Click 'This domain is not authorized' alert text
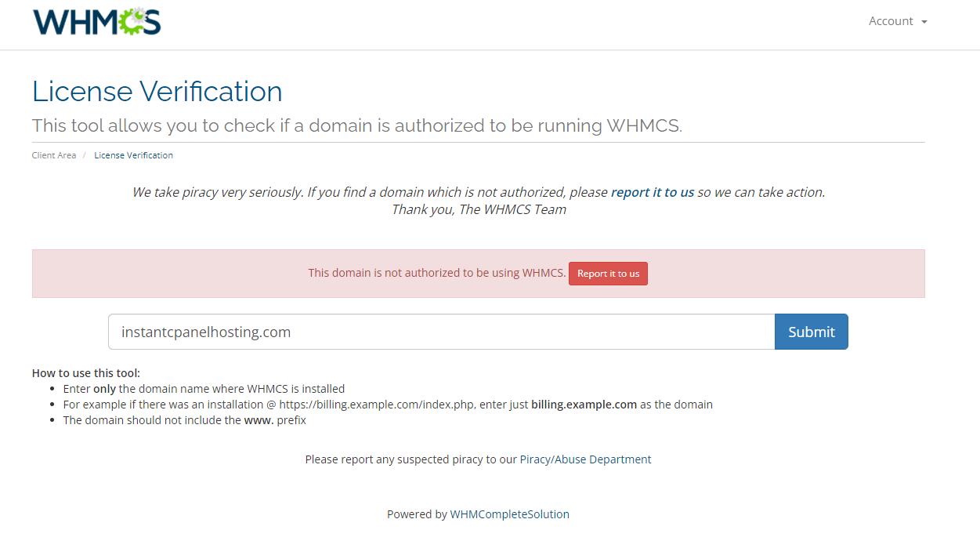Viewport: 980px width, 559px height. 437,273
